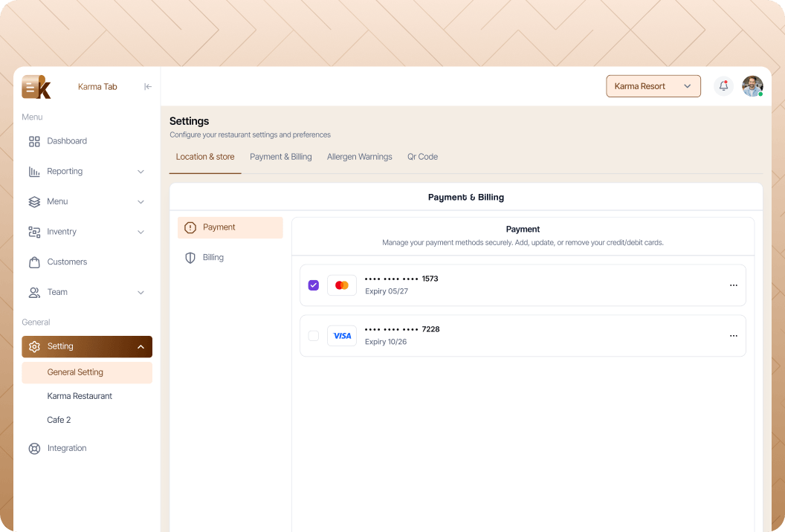Open more options for card ending 7228
Screen dimensions: 785x532
[x=734, y=336]
